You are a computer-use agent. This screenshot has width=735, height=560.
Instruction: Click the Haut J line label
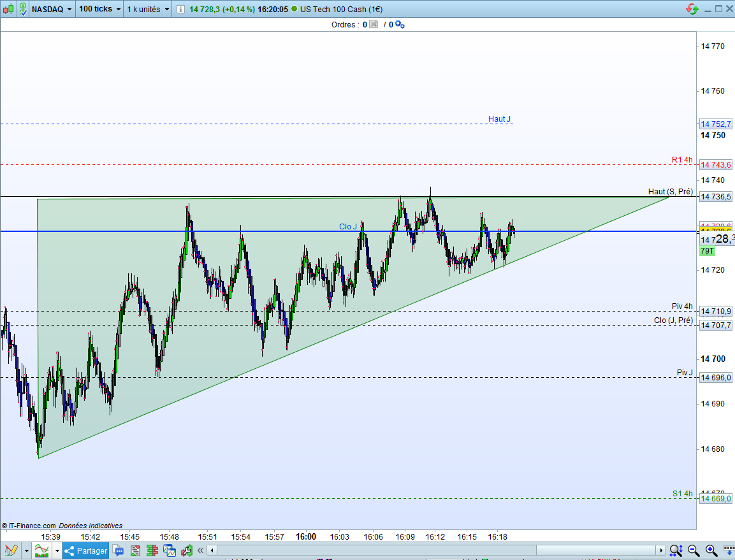499,119
